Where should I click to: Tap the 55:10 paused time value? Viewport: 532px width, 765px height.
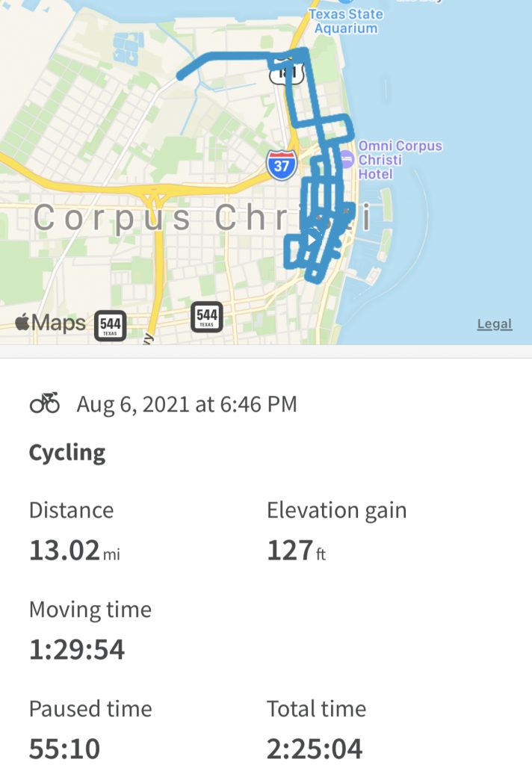(64, 749)
